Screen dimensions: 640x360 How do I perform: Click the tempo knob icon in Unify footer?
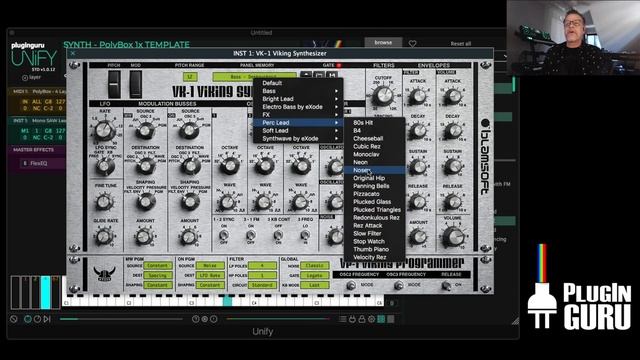click(37, 319)
